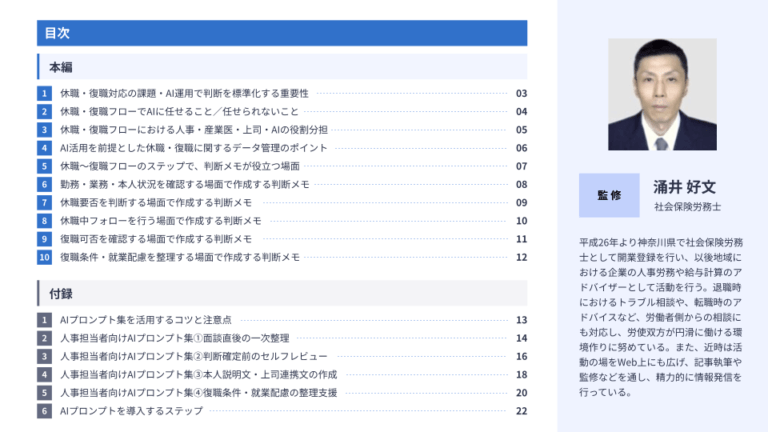Select entry AIプロンプト集を活用するコツと注意点
Viewport: 768px width, 432px height.
145,320
